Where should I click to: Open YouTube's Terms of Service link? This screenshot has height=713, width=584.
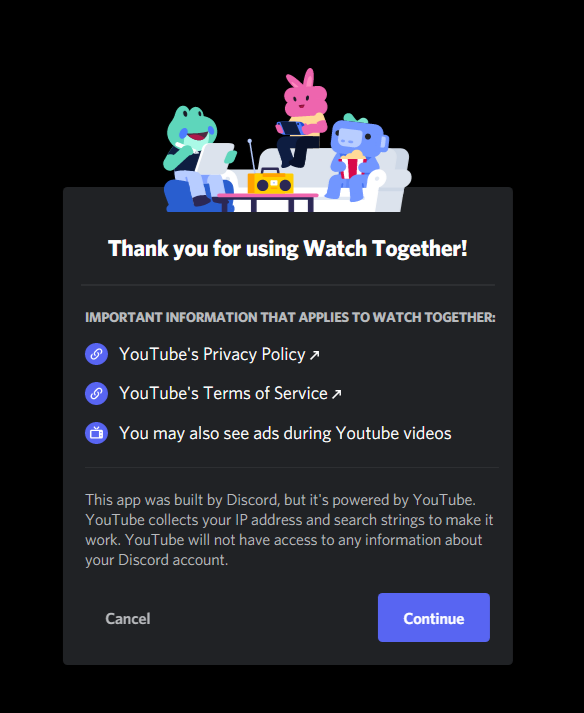click(223, 393)
